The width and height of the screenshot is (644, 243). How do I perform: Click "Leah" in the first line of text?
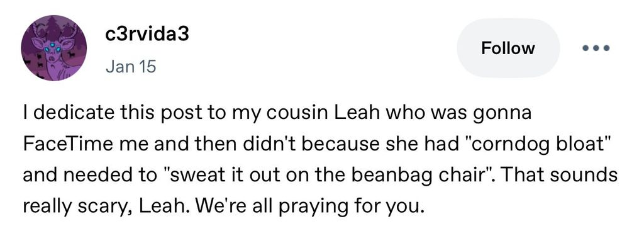pos(357,113)
